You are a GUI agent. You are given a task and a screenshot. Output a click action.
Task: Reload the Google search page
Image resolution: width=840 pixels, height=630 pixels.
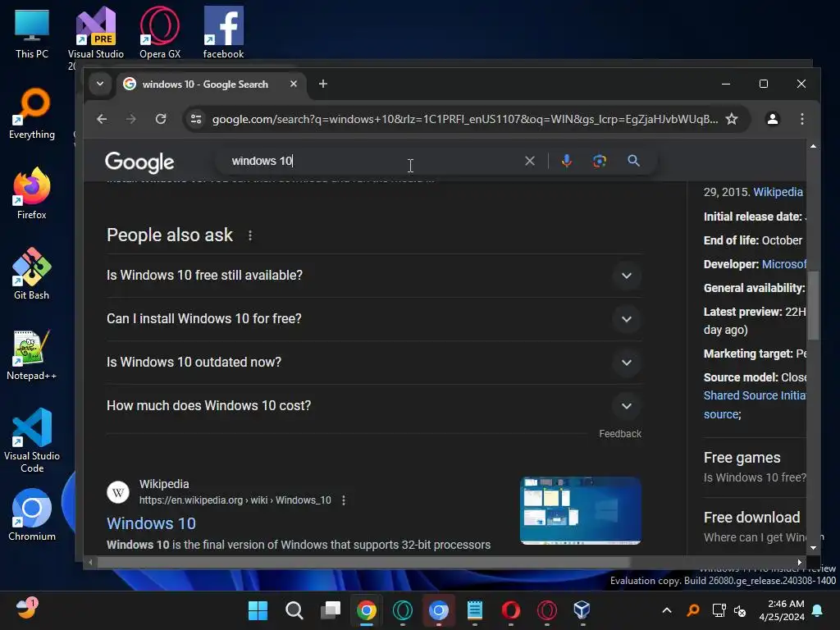point(161,119)
